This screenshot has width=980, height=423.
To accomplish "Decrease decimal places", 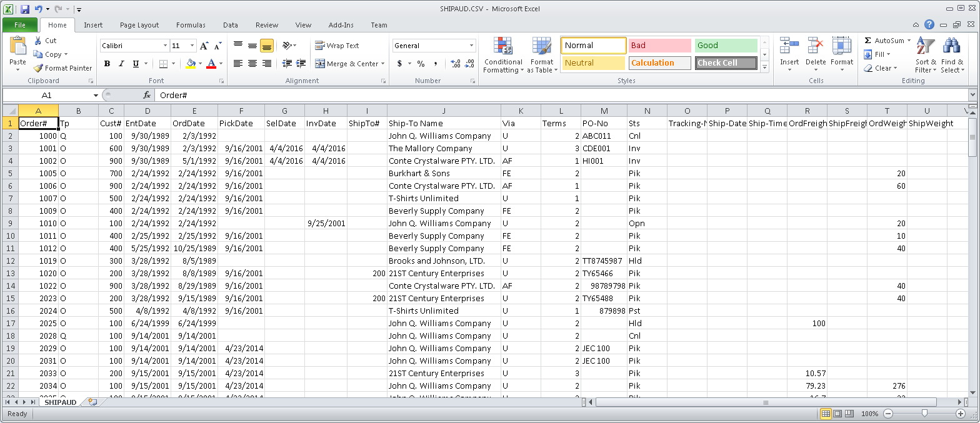I will 469,64.
